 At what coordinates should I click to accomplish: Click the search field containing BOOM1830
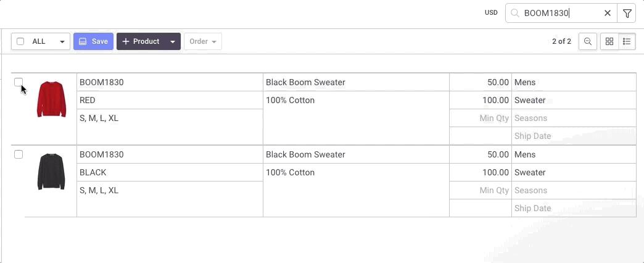point(561,13)
